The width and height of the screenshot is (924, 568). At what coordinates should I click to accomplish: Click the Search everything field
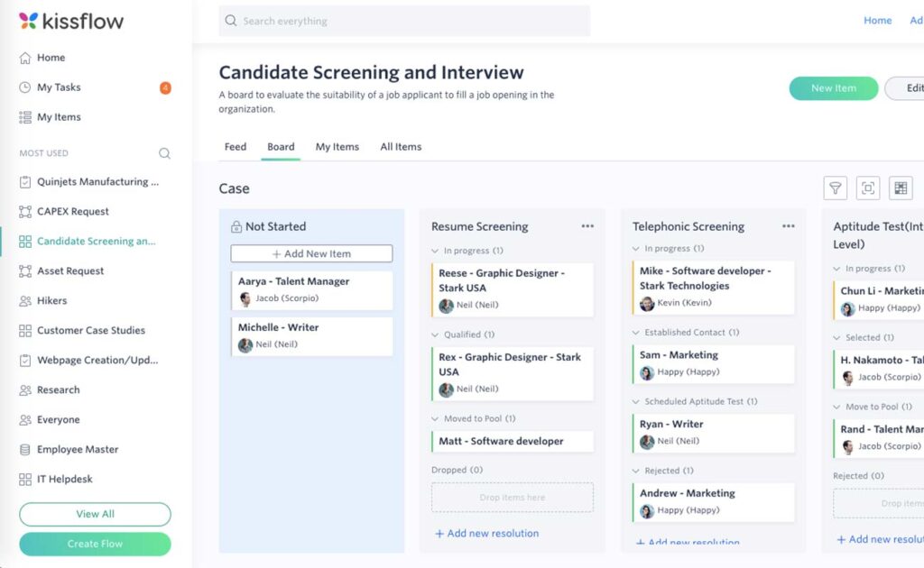click(404, 21)
